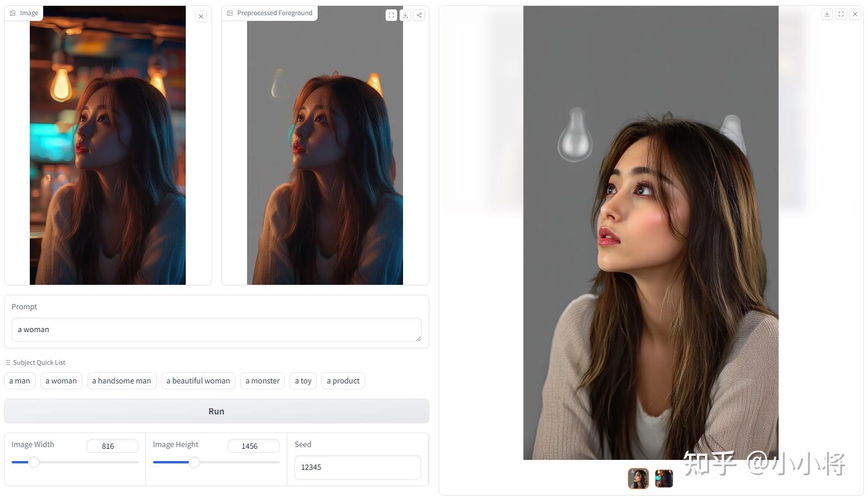Download the Preprocessed Foreground image

point(405,15)
